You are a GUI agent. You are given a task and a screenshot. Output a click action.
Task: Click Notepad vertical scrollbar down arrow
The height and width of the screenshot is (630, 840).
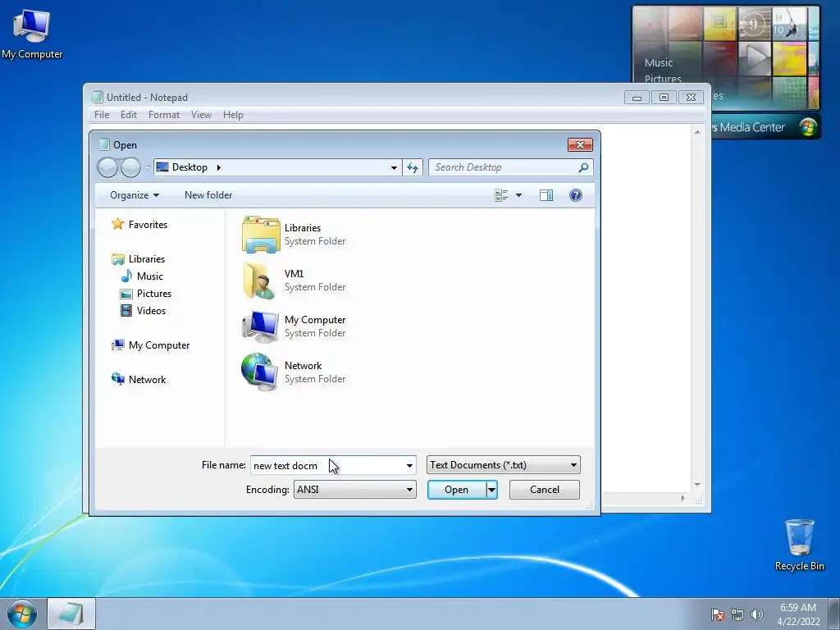pyautogui.click(x=697, y=485)
